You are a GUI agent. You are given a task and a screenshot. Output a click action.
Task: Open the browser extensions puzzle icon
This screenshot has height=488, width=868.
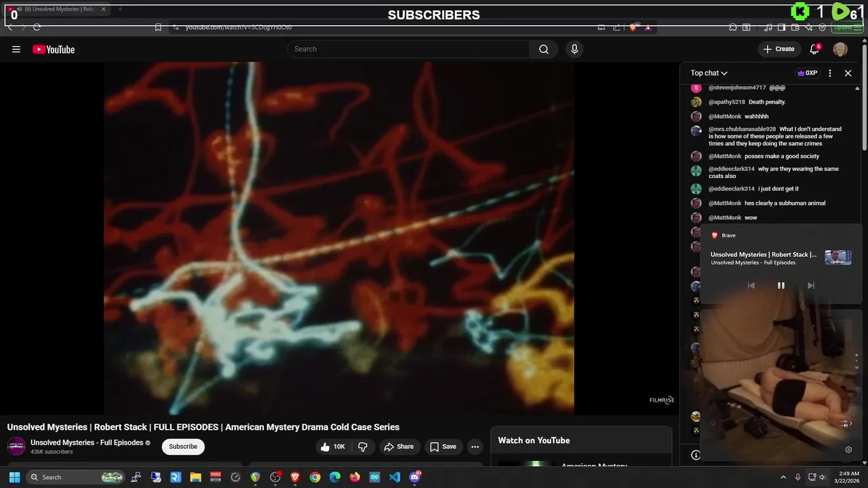tap(733, 27)
